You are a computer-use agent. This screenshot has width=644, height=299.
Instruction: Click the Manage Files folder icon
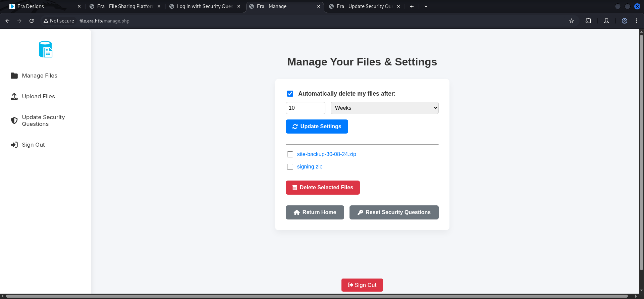coord(14,76)
